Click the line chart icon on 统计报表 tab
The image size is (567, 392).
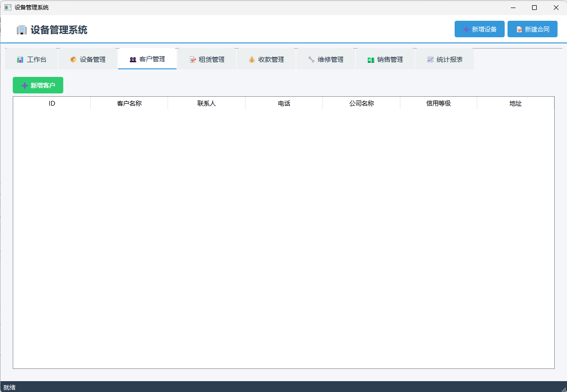click(x=430, y=59)
